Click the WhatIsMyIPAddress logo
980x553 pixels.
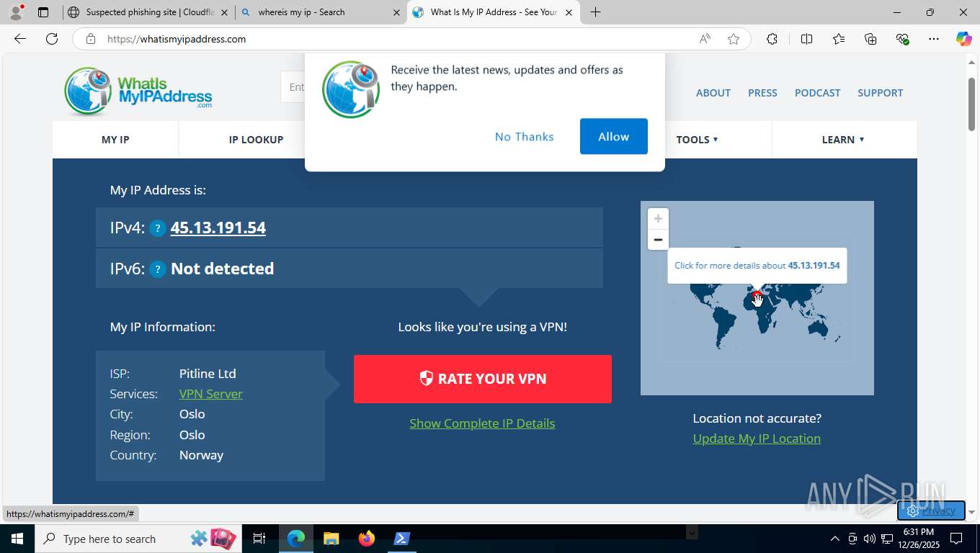point(138,91)
